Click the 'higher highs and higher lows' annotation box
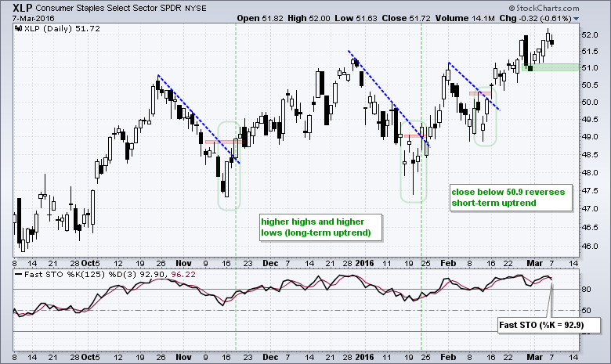The image size is (611, 364). pyautogui.click(x=320, y=227)
